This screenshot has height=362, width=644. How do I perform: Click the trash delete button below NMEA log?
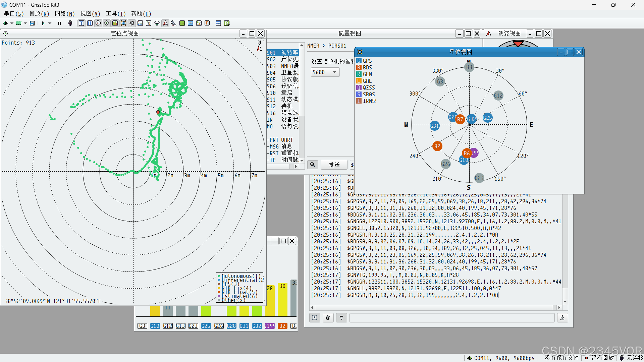pos(328,318)
